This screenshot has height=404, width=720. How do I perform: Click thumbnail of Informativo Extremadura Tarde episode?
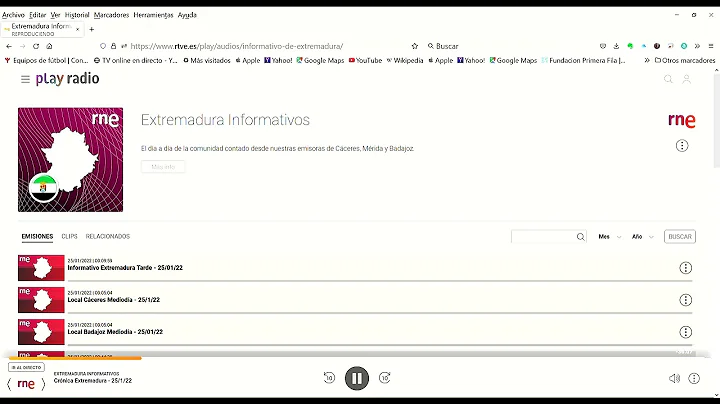41,268
